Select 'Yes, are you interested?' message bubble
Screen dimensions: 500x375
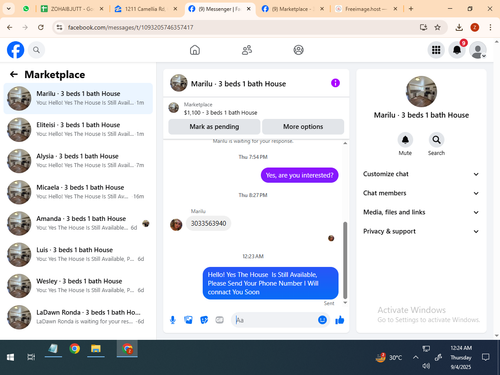[299, 175]
